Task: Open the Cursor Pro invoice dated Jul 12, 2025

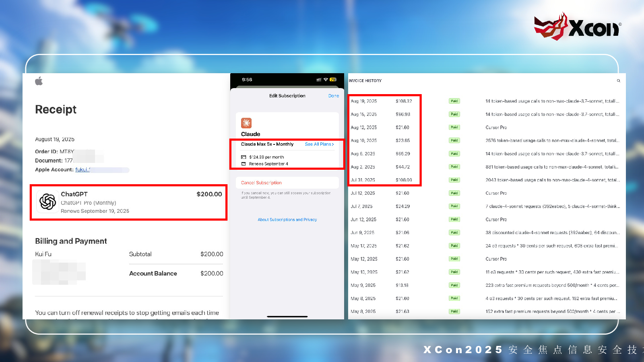Action: 496,193
